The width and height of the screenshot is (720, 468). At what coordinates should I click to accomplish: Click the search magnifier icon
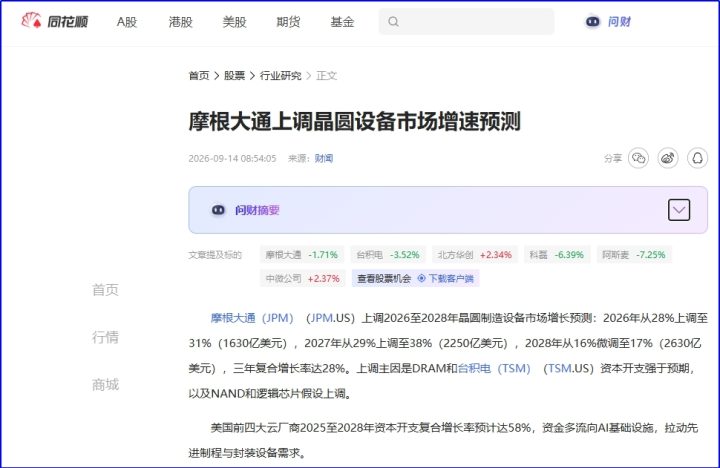(x=393, y=22)
